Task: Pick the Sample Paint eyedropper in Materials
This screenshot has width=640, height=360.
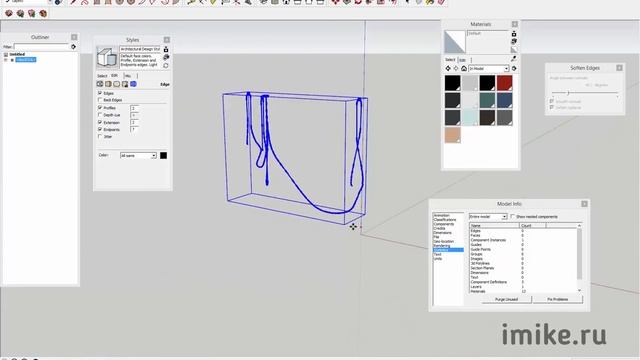Action: [x=513, y=60]
